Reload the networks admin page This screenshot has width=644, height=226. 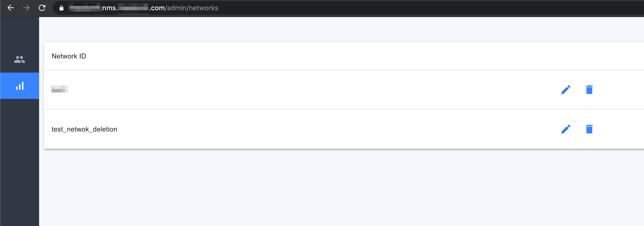click(42, 8)
